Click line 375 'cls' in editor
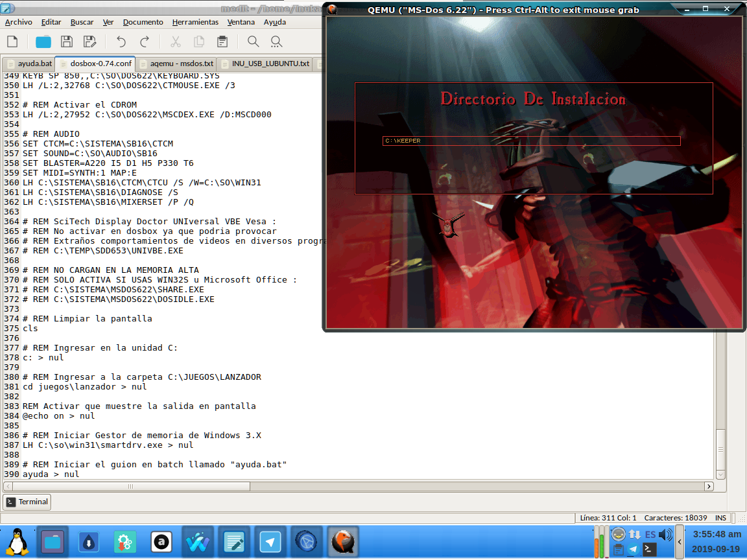 [30, 329]
